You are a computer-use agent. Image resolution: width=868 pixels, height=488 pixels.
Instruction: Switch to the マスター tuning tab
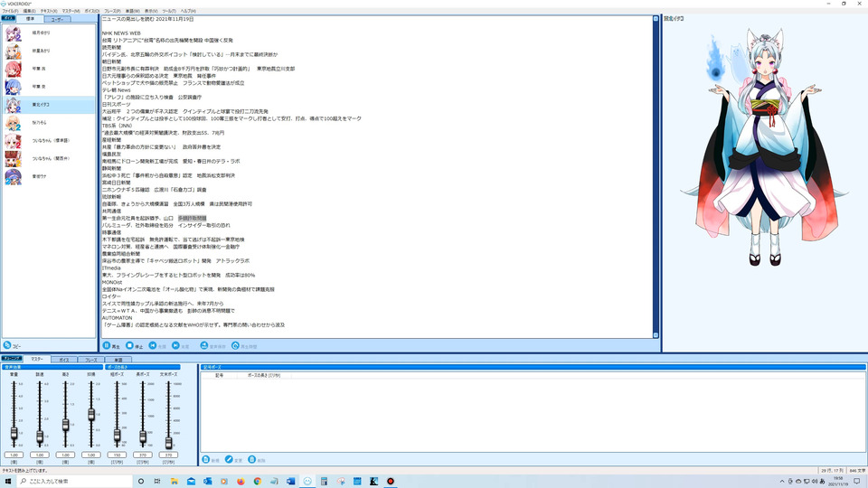36,359
